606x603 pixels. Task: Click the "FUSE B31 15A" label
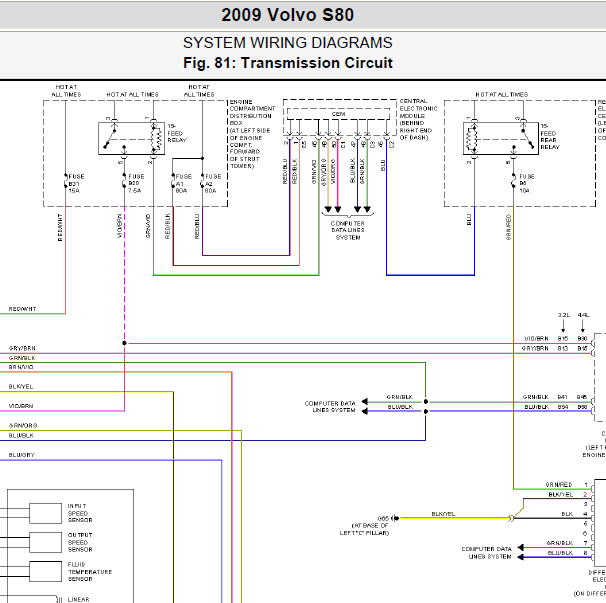(76, 184)
